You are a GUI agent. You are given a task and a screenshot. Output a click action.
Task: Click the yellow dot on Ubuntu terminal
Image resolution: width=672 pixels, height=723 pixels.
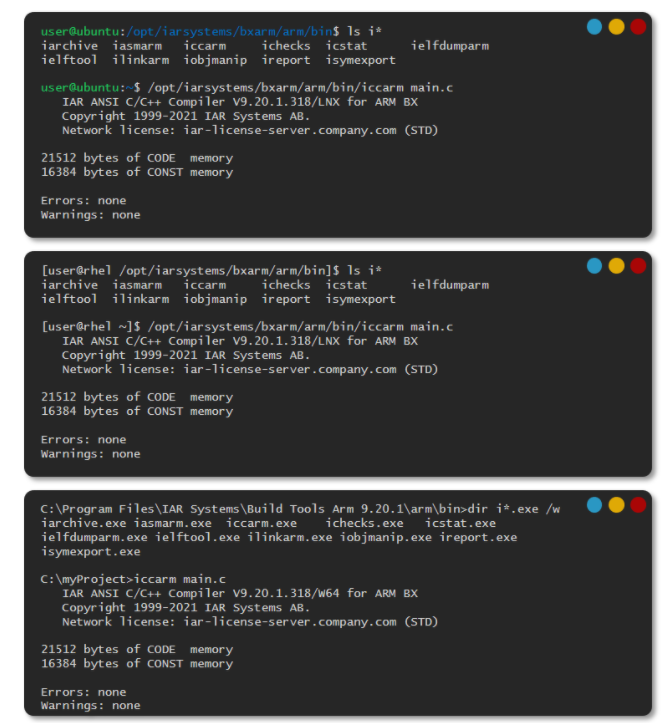tap(616, 27)
